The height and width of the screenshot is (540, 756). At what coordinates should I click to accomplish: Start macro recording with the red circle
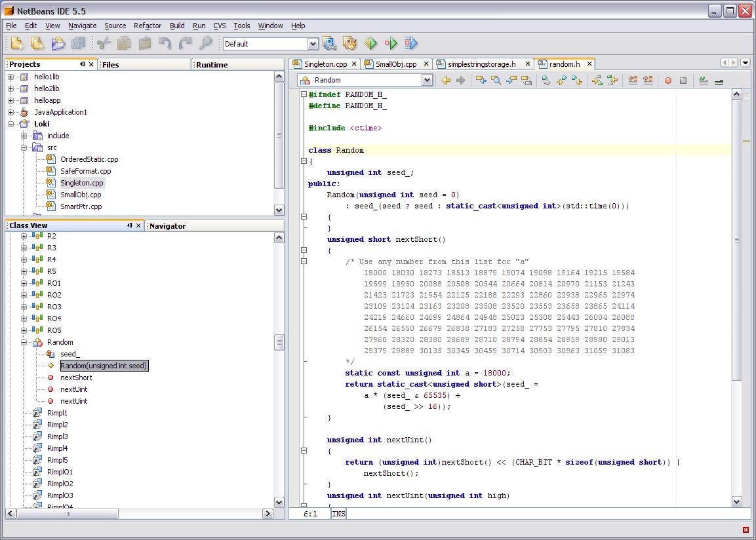coord(667,81)
